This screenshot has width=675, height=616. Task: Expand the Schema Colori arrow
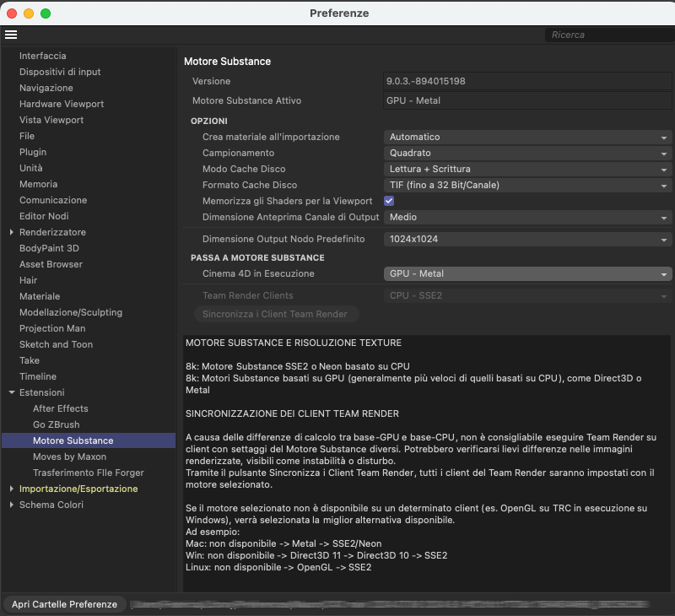(12, 505)
